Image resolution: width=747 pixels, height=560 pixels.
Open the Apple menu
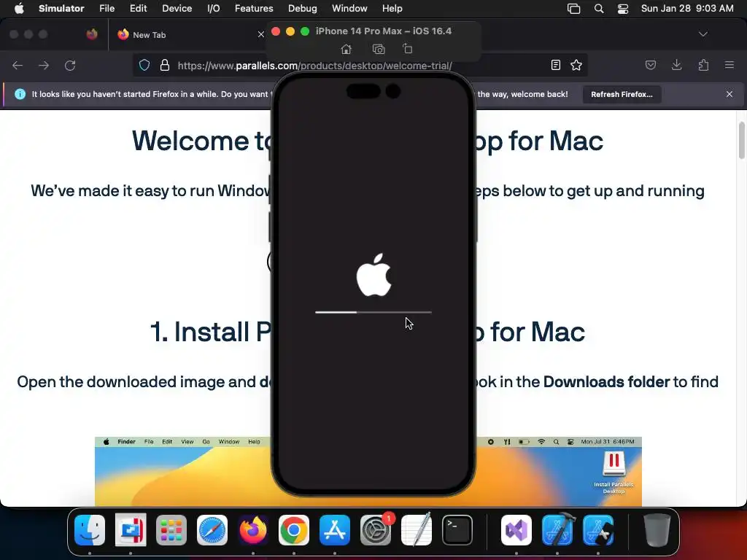[x=19, y=9]
